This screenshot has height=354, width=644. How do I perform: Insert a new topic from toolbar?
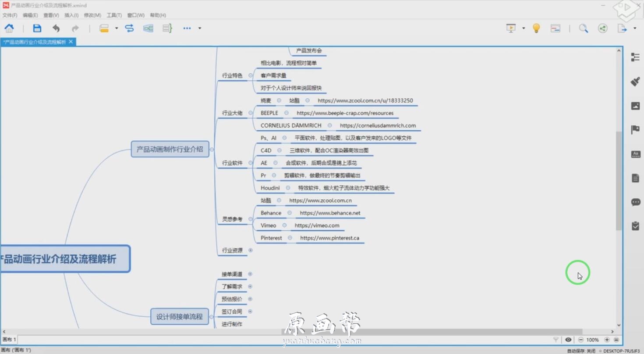pos(104,28)
